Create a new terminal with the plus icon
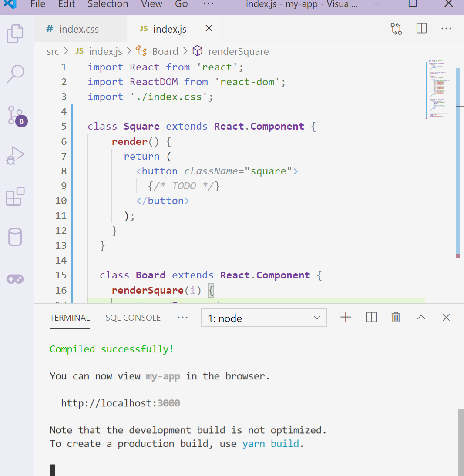Viewport: 464px width, 476px height. click(x=345, y=318)
